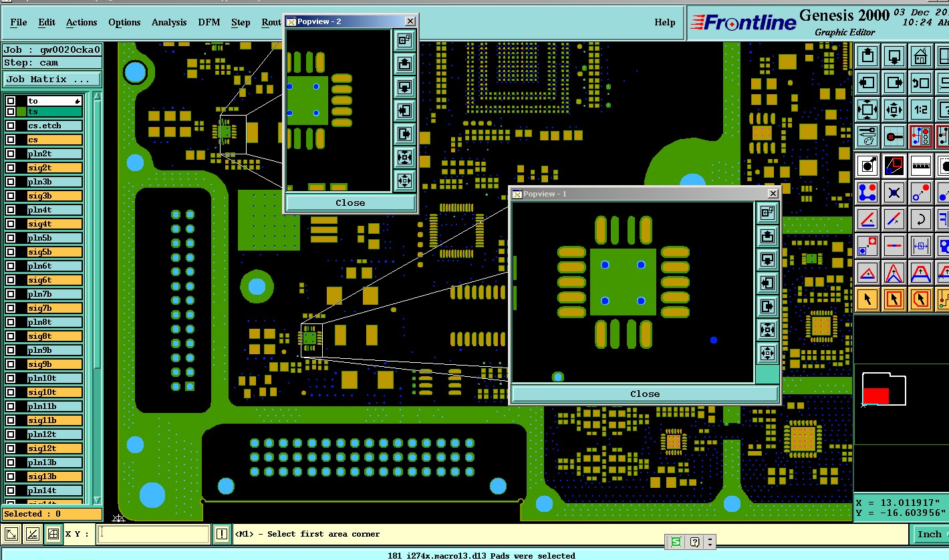Select the ruler measurement tool
Image resolution: width=949 pixels, height=560 pixels.
[x=922, y=165]
